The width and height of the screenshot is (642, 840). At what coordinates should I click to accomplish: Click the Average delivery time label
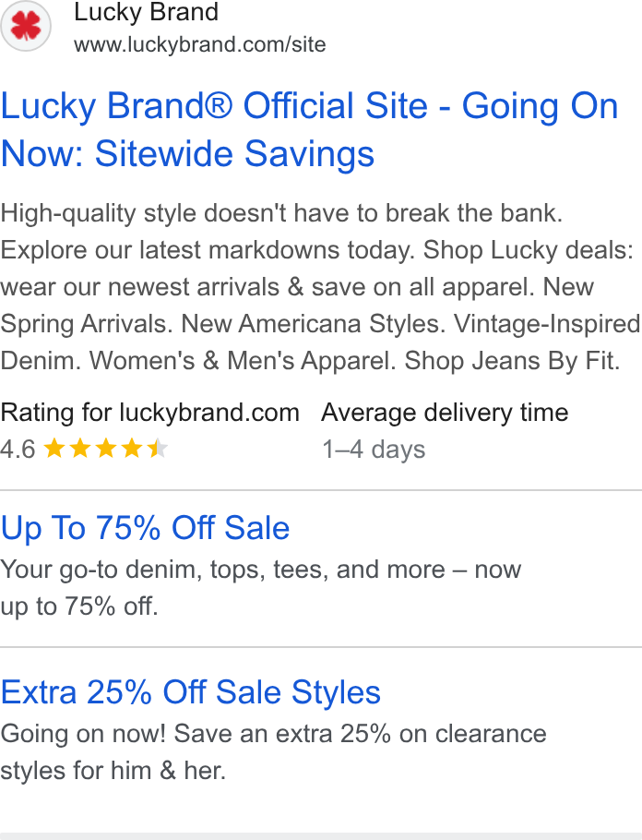pos(445,413)
